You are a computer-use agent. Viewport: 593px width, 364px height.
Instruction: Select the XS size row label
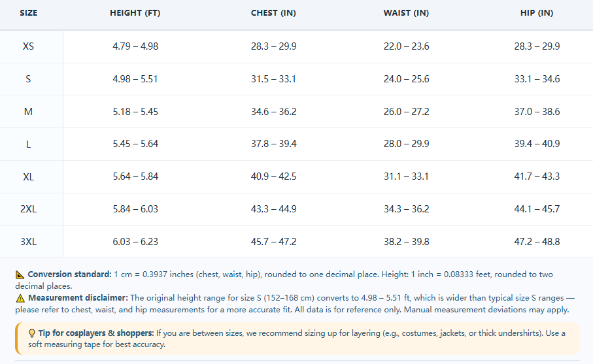coord(28,46)
